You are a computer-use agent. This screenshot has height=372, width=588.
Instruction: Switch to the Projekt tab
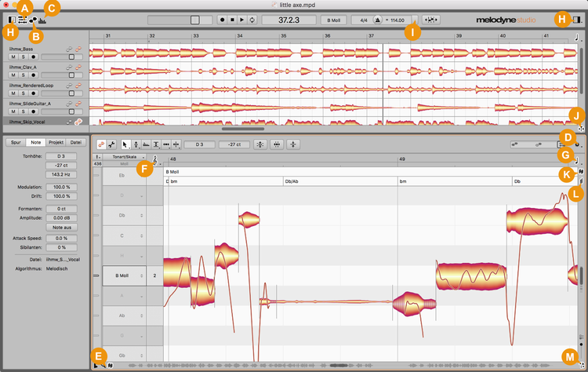tap(55, 142)
